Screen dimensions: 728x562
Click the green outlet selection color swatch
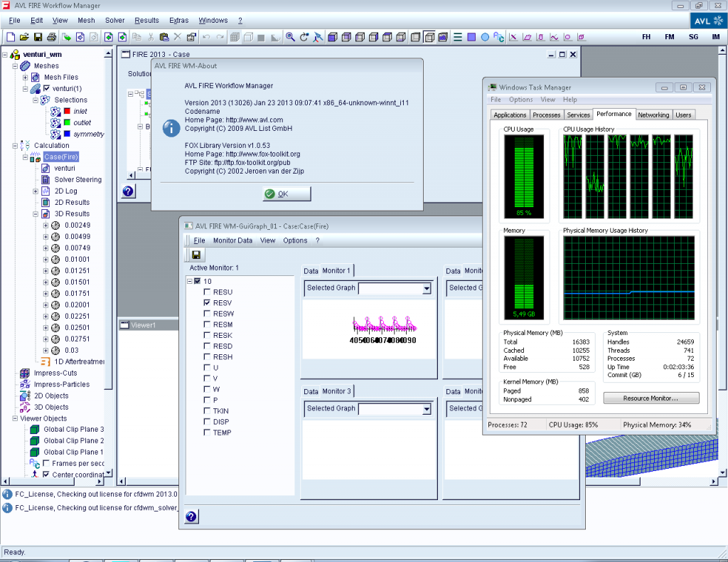pyautogui.click(x=67, y=122)
